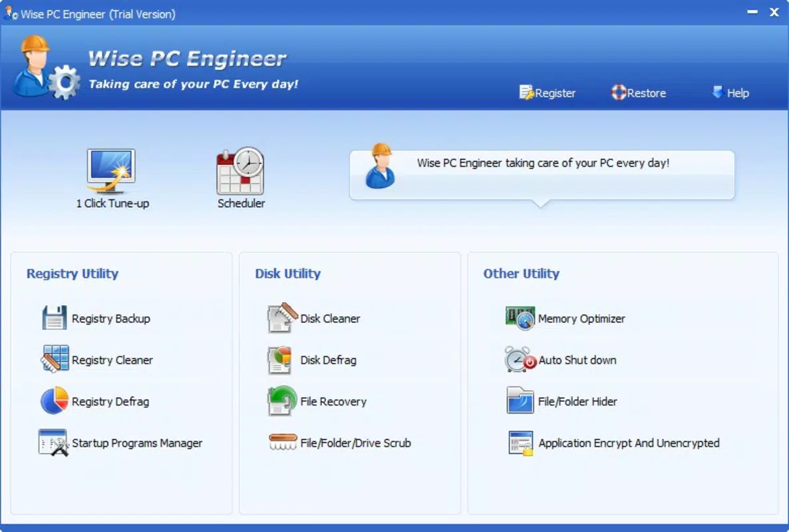Click the File Recovery green arrow icon
The width and height of the screenshot is (789, 532).
(282, 401)
